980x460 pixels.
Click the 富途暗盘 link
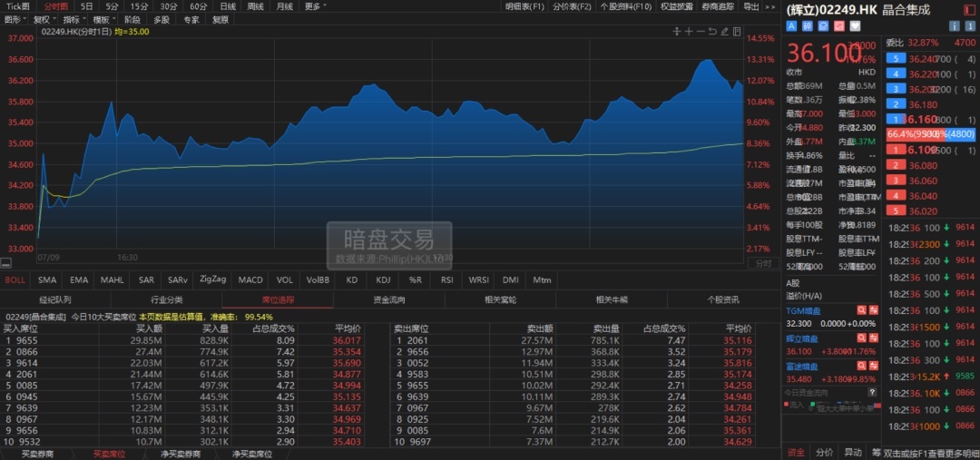[x=802, y=367]
